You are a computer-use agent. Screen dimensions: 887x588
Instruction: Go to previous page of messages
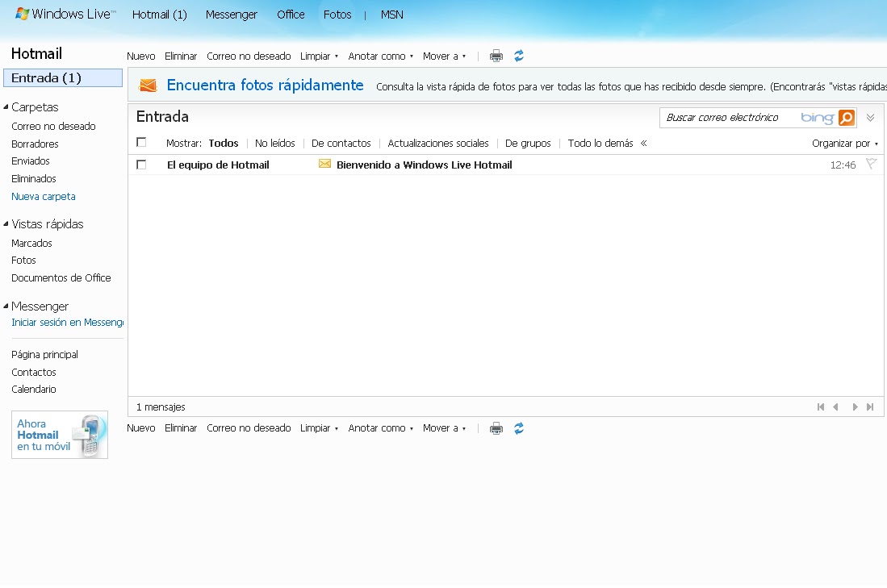tap(835, 407)
